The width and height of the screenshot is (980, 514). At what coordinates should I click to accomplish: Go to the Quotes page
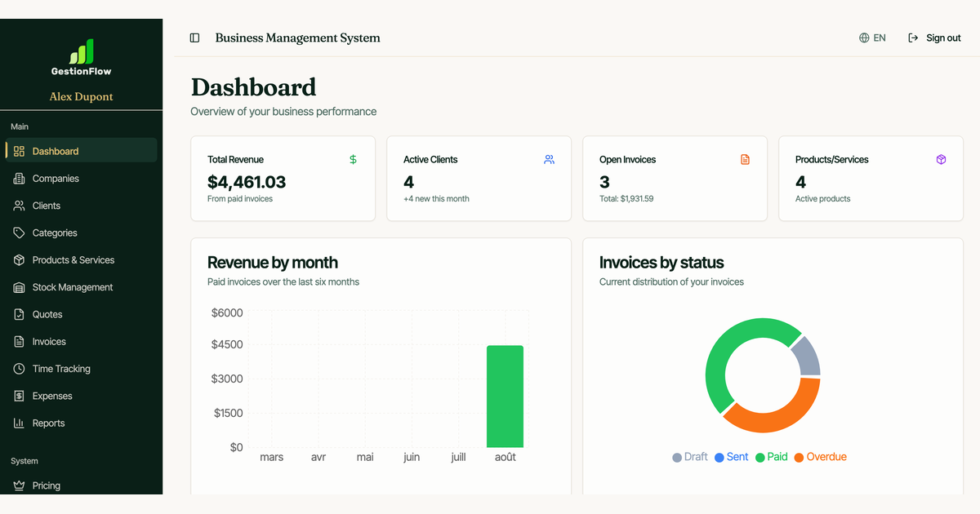[81, 314]
